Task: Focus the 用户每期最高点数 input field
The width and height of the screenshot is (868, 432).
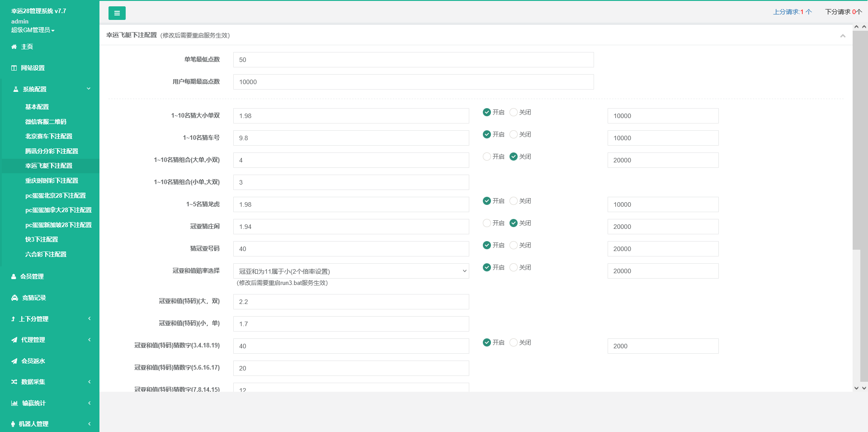Action: (x=413, y=82)
